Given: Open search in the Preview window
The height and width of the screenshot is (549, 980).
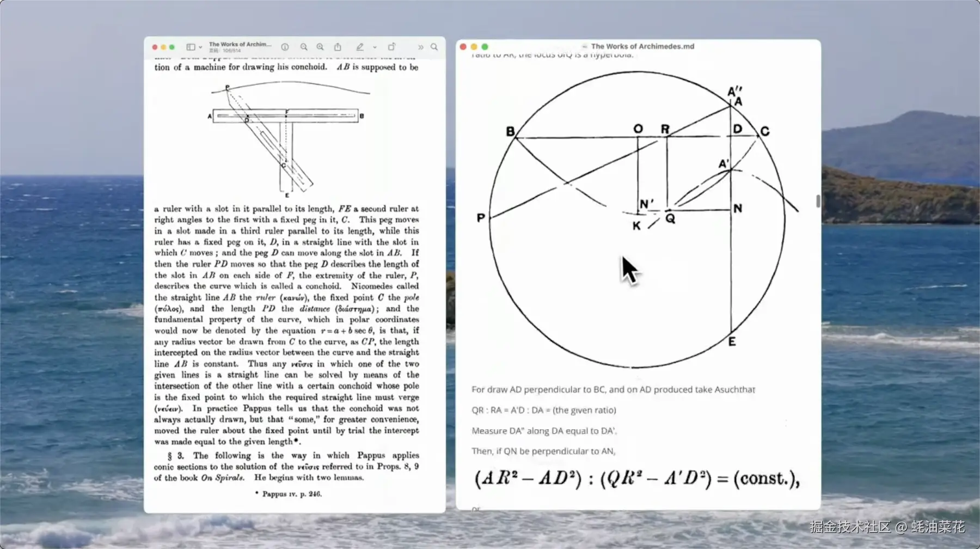Looking at the screenshot, I should [434, 47].
